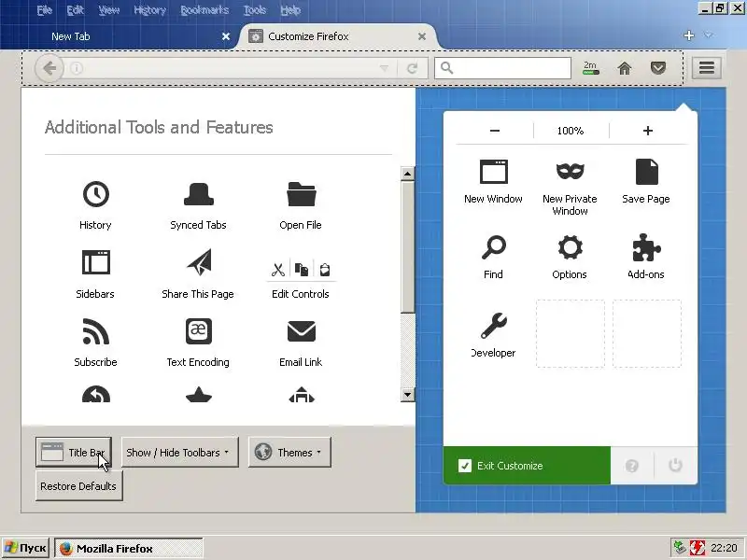Click the tools list scrollbar thumb
The image size is (747, 560).
coord(407,247)
